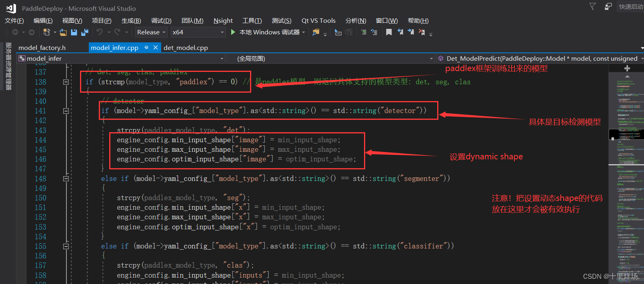Go to the previous bookmark icon
The height and width of the screenshot is (284, 644).
pos(400,32)
